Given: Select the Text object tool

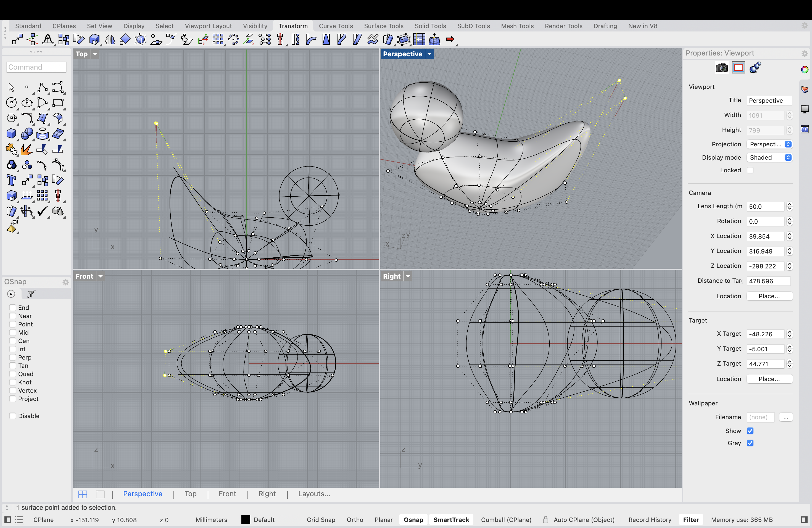Looking at the screenshot, I should [x=11, y=180].
